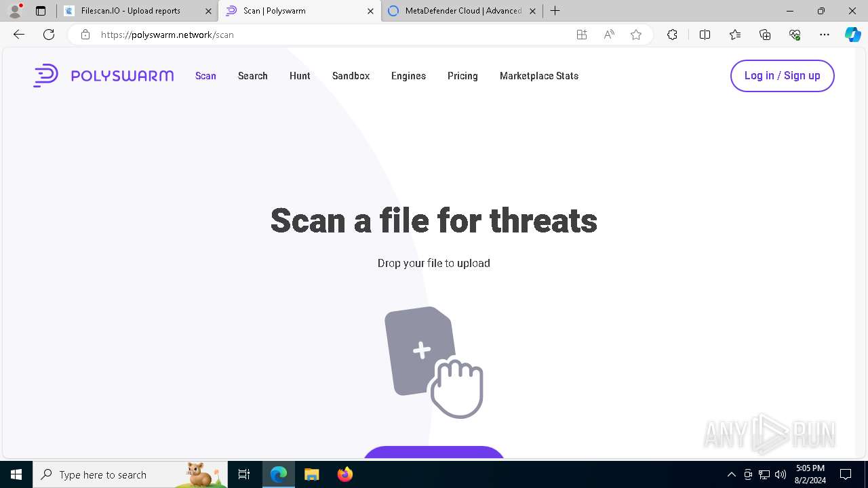Open the Favorites list
Viewport: 868px width, 488px height.
pyautogui.click(x=735, y=35)
